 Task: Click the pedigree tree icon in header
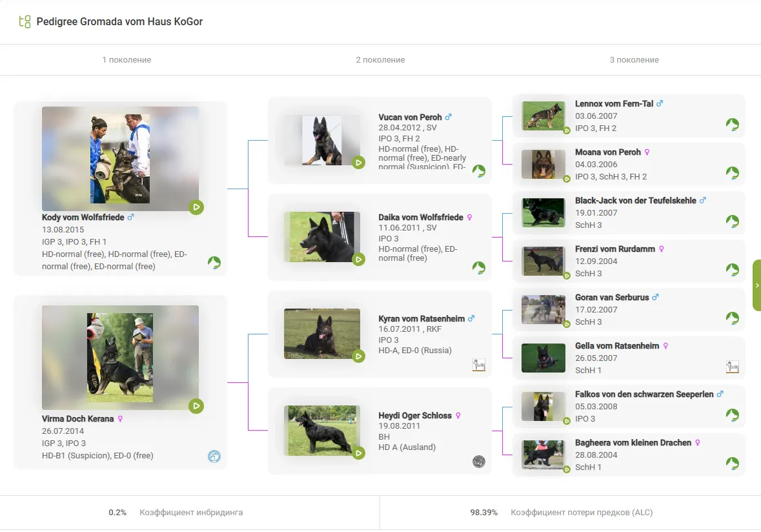(25, 22)
